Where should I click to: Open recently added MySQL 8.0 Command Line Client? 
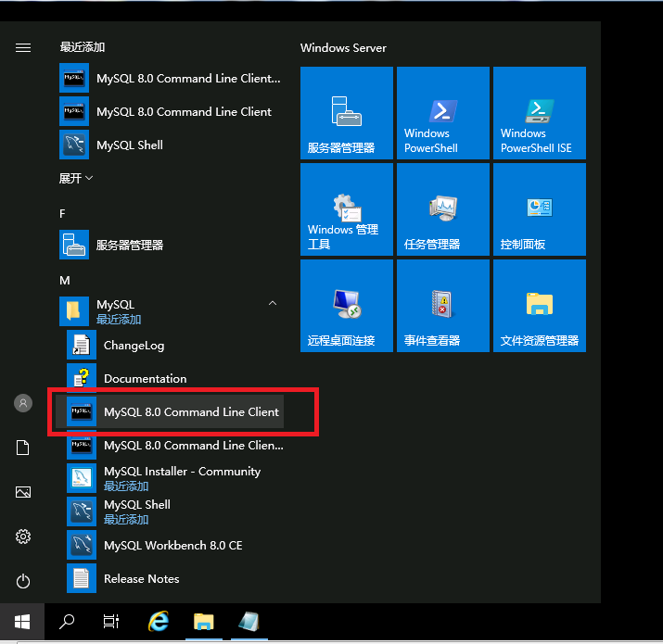172,111
